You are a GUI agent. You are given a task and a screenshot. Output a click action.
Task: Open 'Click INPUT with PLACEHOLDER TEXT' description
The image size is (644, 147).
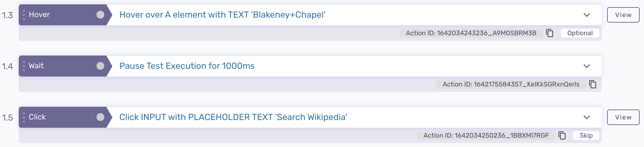(x=233, y=117)
